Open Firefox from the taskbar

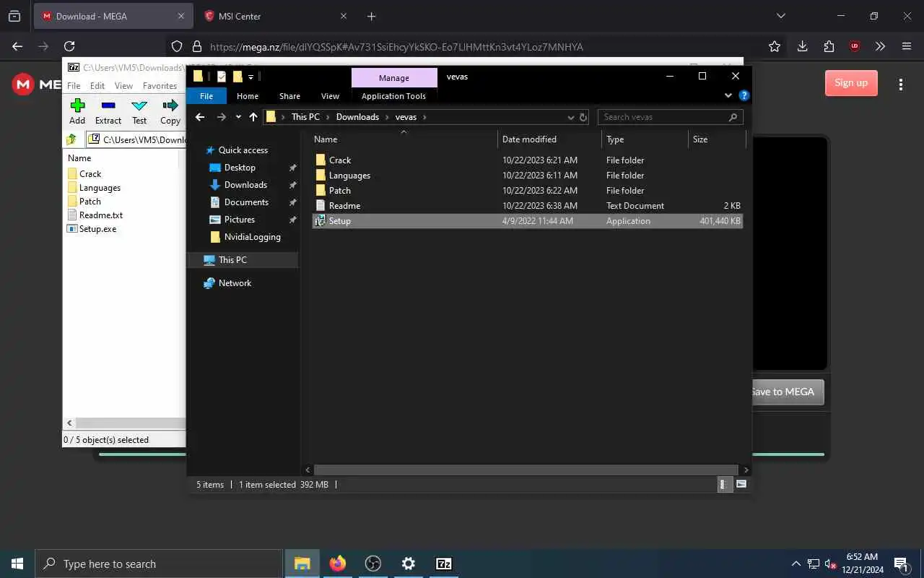tap(337, 564)
